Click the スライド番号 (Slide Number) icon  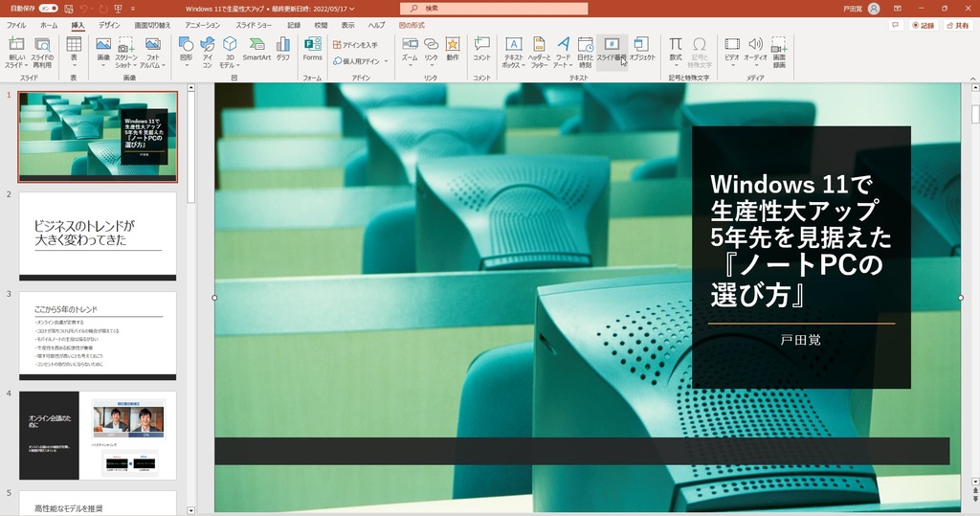point(612,44)
